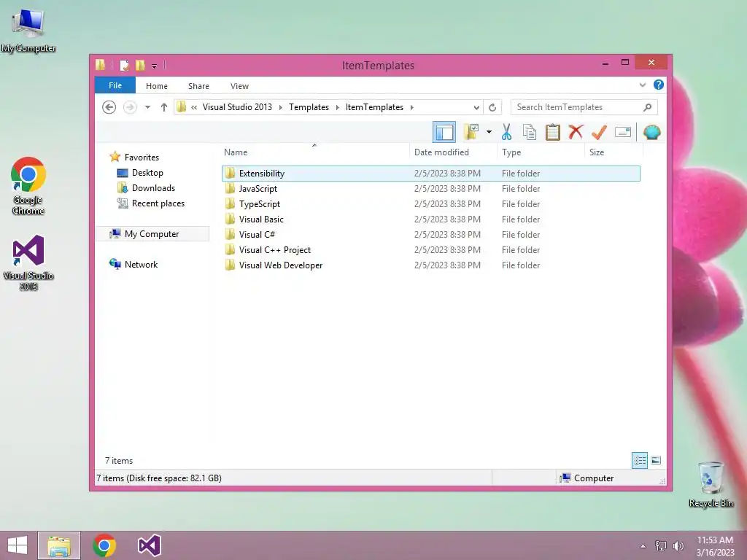Viewport: 747px width, 560px height.
Task: Select My Computer in navigation pane
Action: tap(152, 234)
